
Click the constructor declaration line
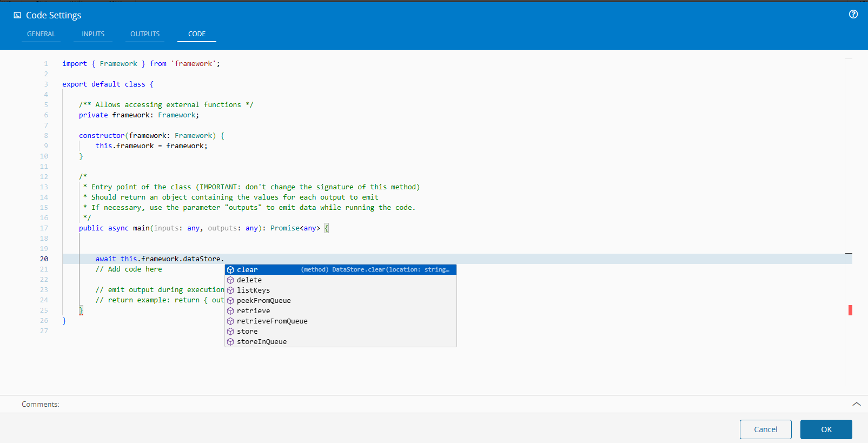(151, 136)
